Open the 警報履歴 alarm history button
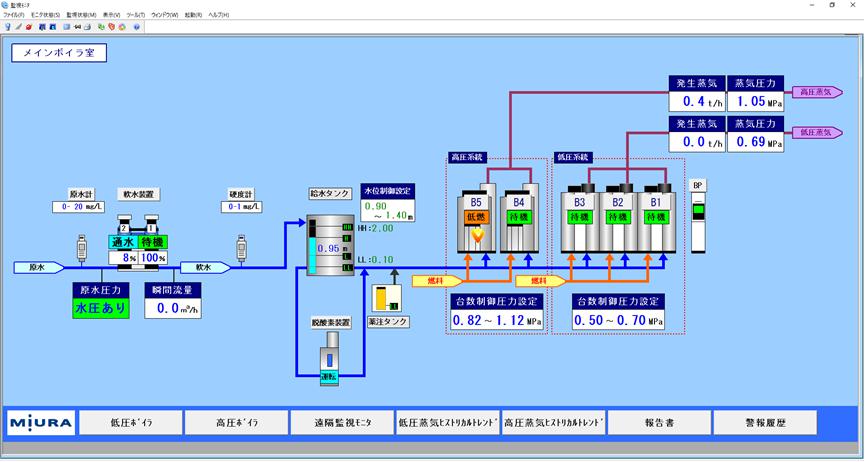 [x=765, y=423]
